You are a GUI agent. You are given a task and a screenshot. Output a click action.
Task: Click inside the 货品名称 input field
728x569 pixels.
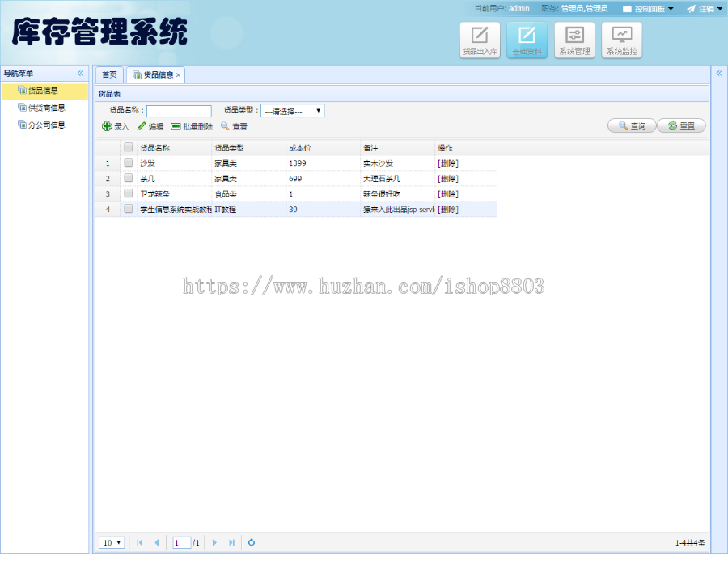coord(179,110)
